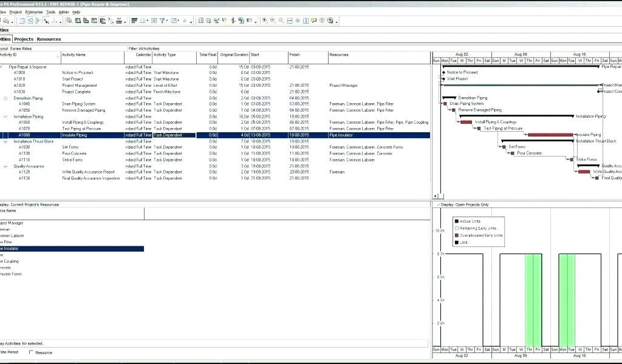Enable the Resource checkbox
The height and width of the screenshot is (364, 622).
[x=32, y=352]
